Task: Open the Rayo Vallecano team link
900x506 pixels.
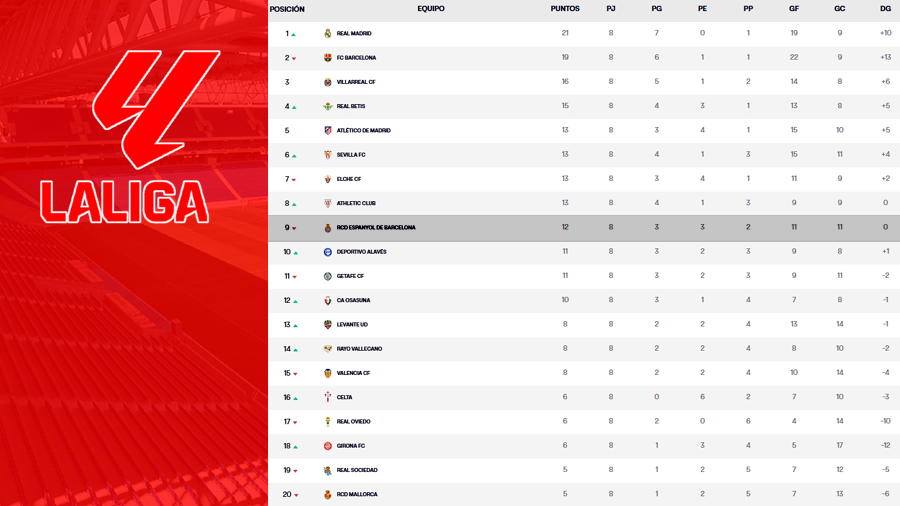Action: 359,349
